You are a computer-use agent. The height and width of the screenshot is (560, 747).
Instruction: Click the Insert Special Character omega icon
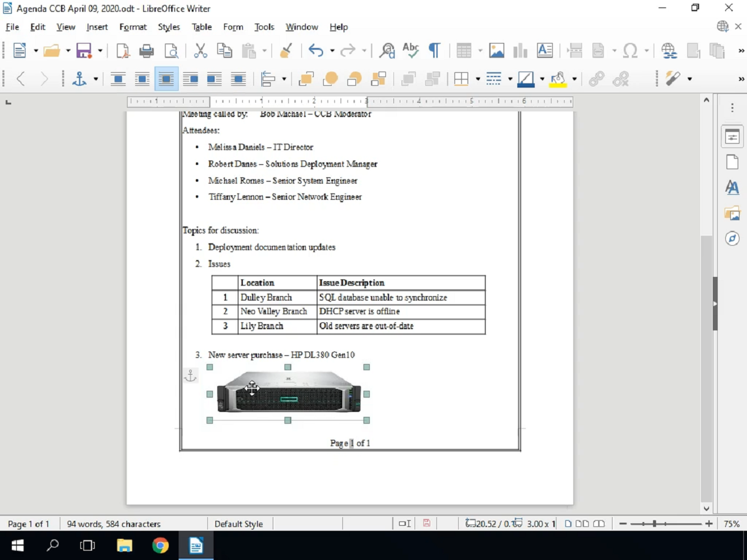pyautogui.click(x=630, y=50)
